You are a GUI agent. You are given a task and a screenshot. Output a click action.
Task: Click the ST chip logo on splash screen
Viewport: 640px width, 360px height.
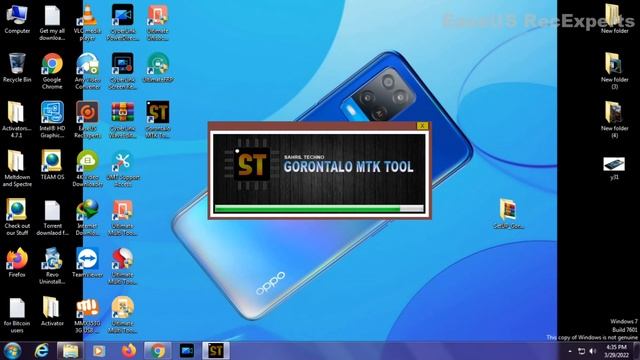[x=252, y=165]
